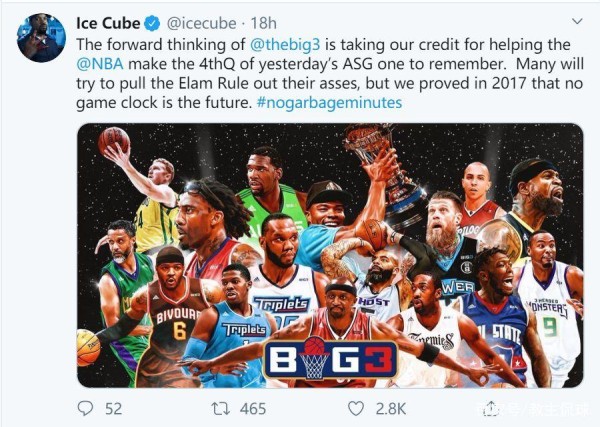Like the tweet with heart icon
Image resolution: width=600 pixels, height=427 pixels.
tap(355, 409)
